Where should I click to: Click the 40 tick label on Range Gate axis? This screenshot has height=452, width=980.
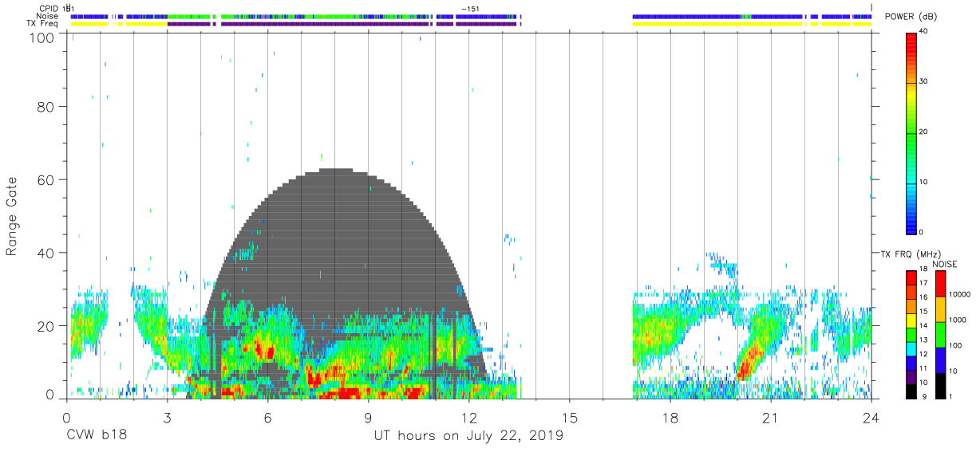click(x=47, y=253)
